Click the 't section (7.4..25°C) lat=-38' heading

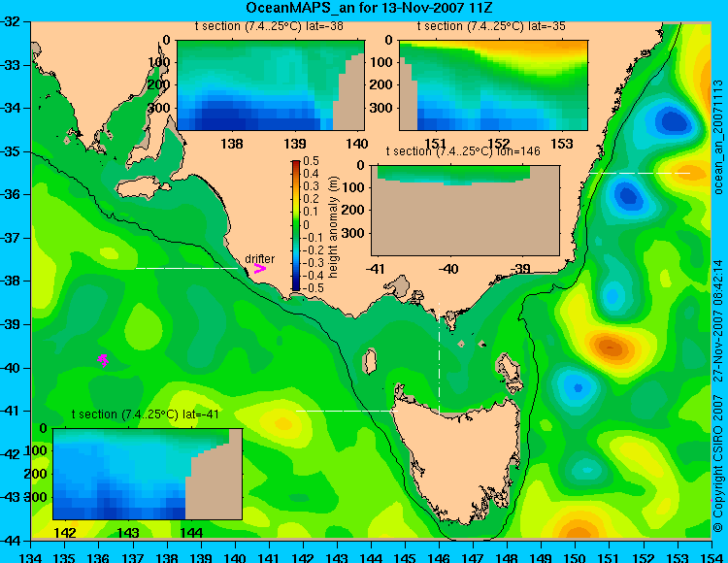point(269,26)
